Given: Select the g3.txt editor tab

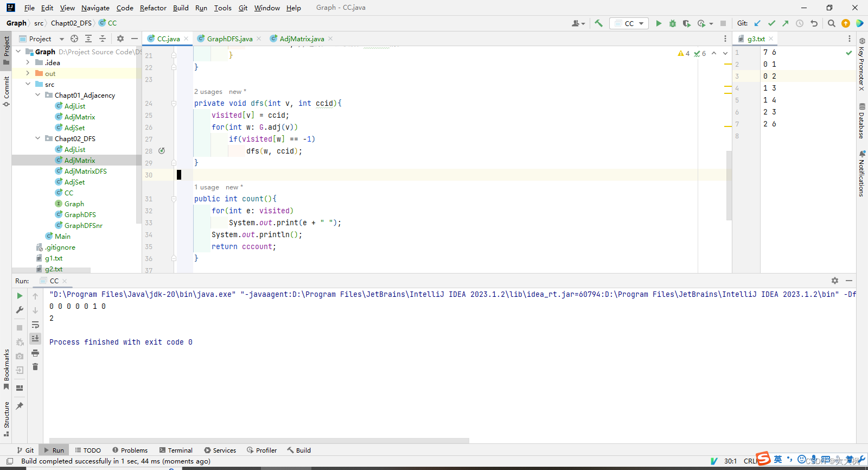Looking at the screenshot, I should pyautogui.click(x=756, y=39).
